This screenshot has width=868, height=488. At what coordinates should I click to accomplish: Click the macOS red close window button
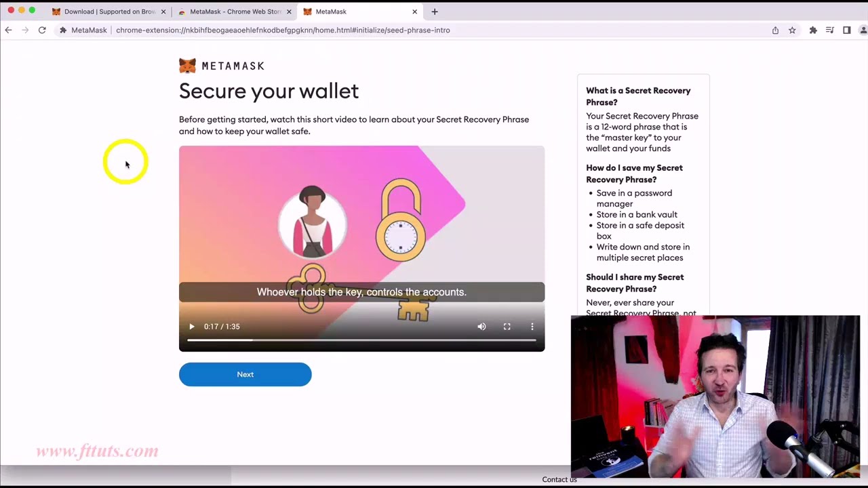pyautogui.click(x=11, y=10)
